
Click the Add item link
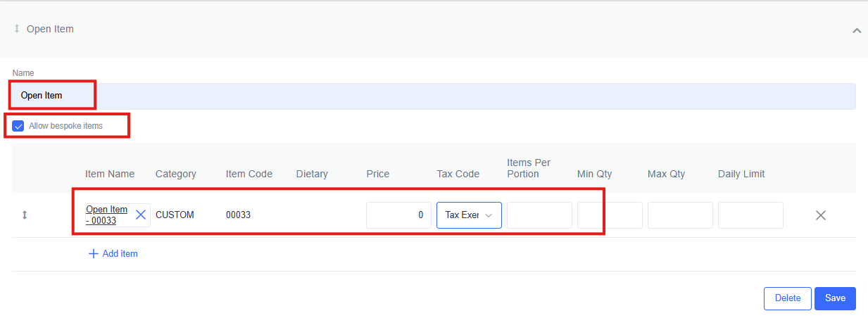click(x=120, y=254)
